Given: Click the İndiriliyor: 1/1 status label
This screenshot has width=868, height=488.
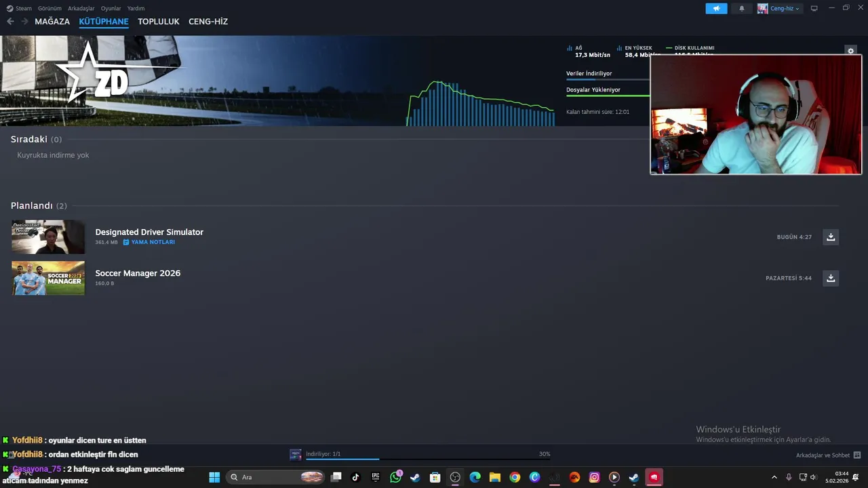Looking at the screenshot, I should pos(323,453).
